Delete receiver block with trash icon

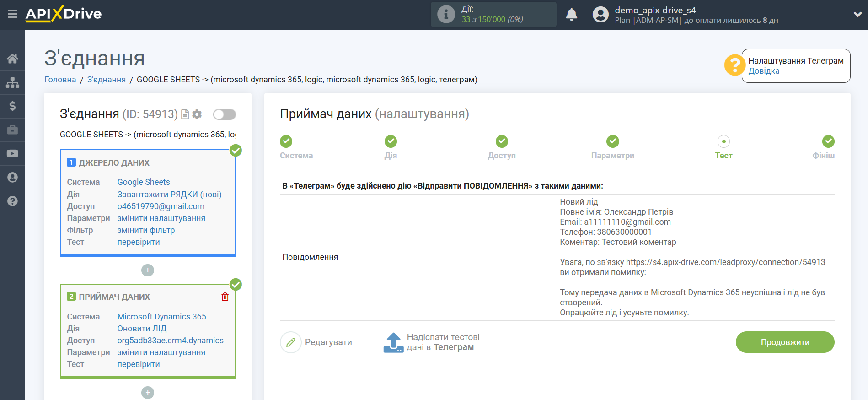(x=225, y=297)
